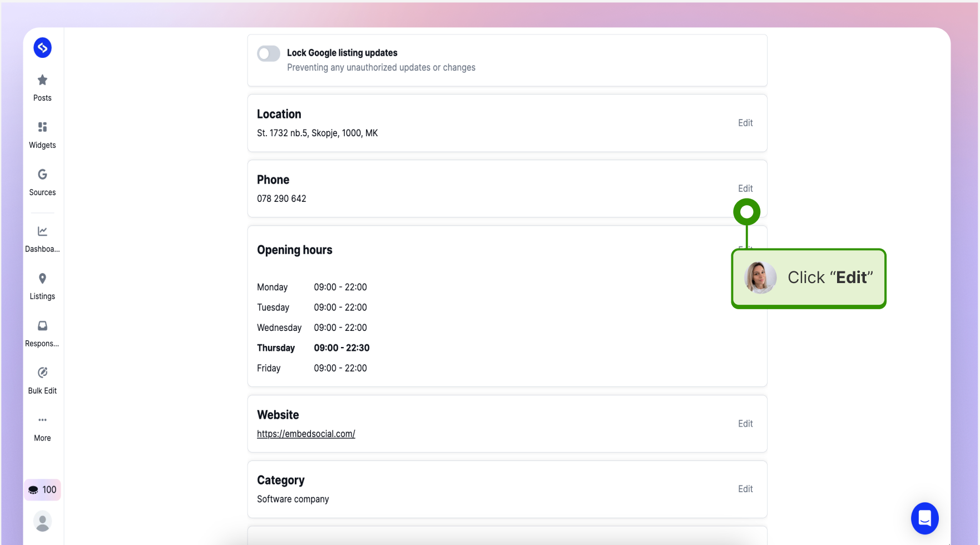The image size is (980, 545).
Task: Edit the Phone number
Action: pyautogui.click(x=745, y=189)
